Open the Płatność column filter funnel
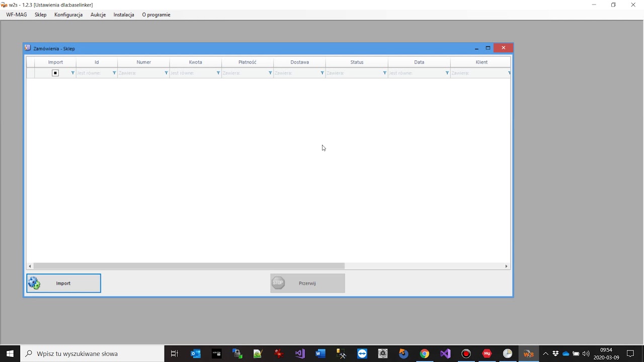Viewport: 644px width, 362px height. 270,73
